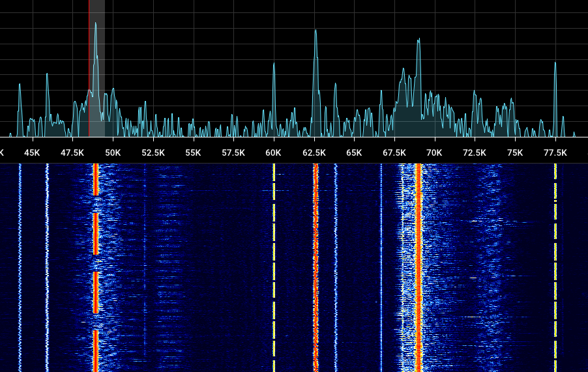Click the 62.5K frequency axis label
Viewport: 588px width, 372px height.
point(314,153)
